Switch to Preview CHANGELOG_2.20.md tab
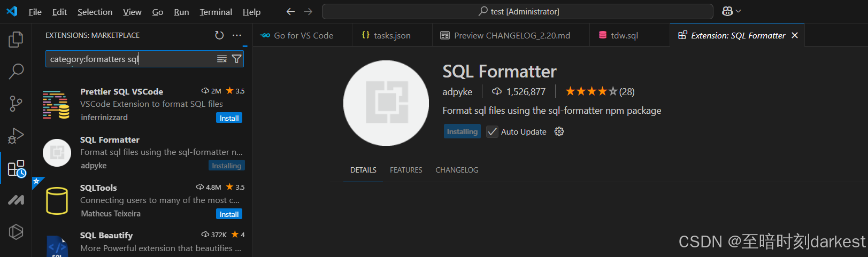This screenshot has width=868, height=257. (511, 35)
